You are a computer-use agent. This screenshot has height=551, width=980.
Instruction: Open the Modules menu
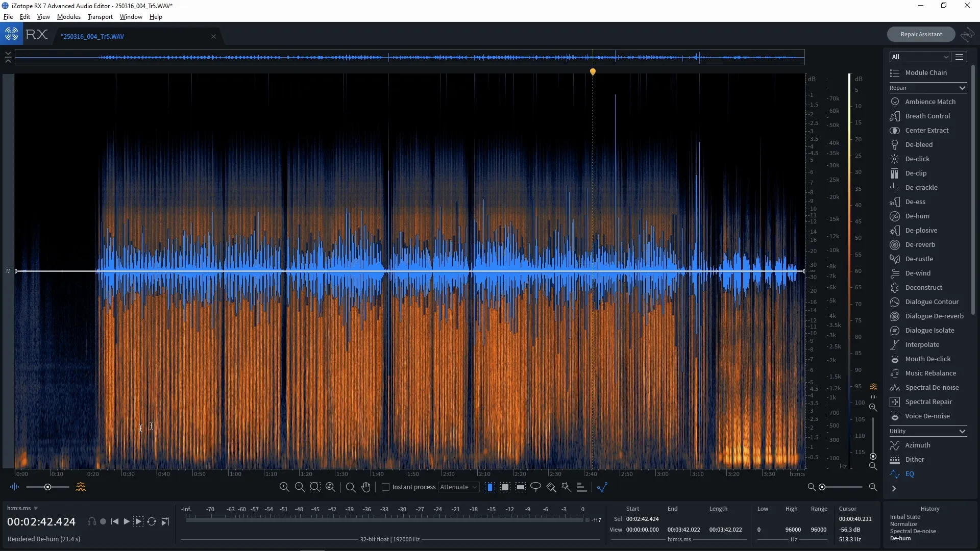click(68, 17)
